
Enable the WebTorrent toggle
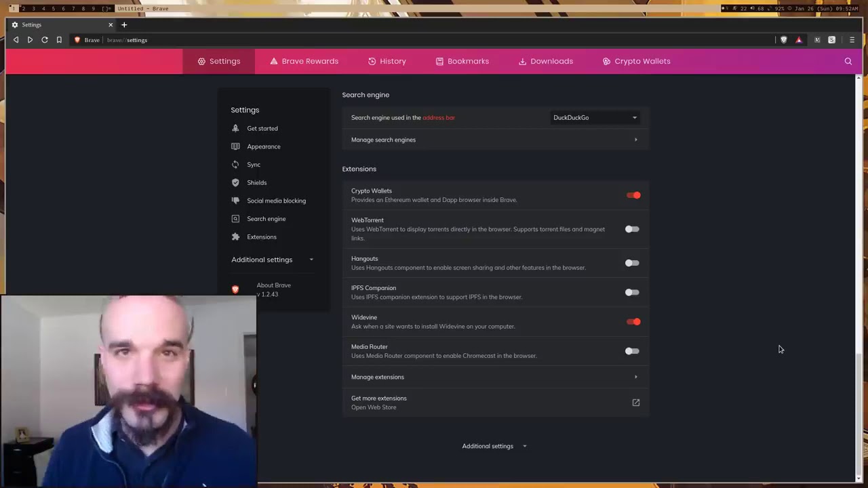tap(632, 229)
